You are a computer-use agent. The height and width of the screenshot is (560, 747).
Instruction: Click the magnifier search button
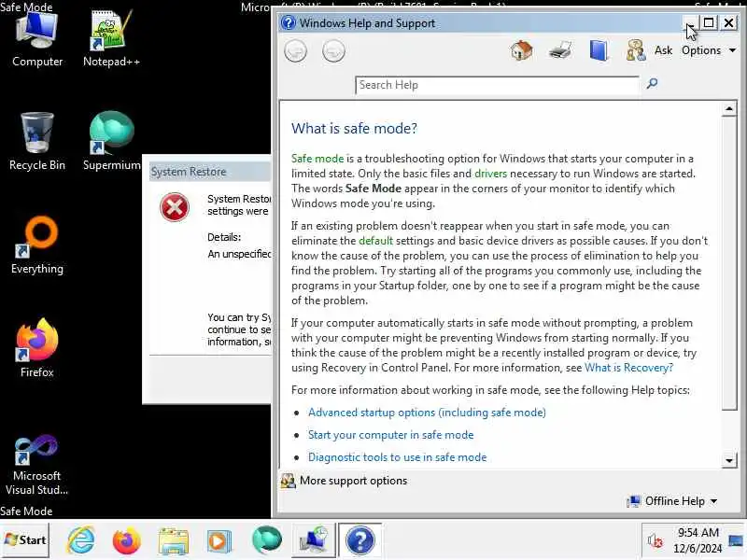tap(652, 84)
